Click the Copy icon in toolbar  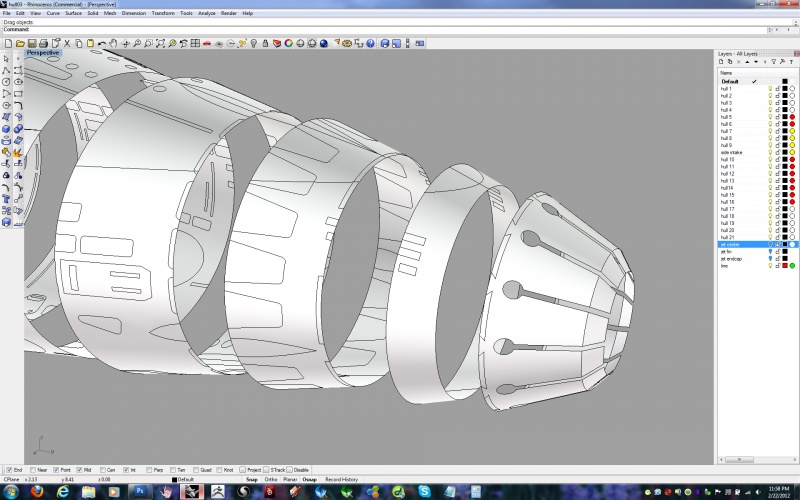coord(79,43)
